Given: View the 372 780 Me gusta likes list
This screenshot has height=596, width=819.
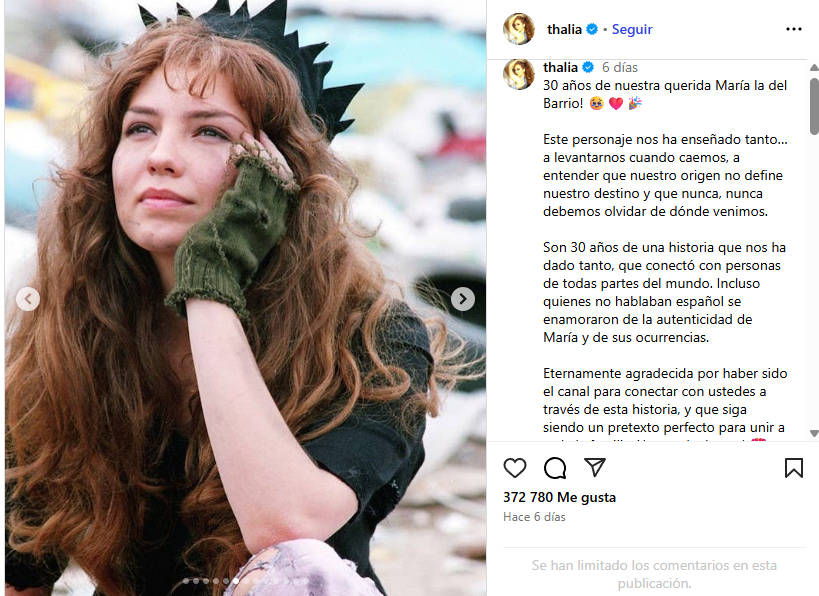Looking at the screenshot, I should click(x=559, y=497).
